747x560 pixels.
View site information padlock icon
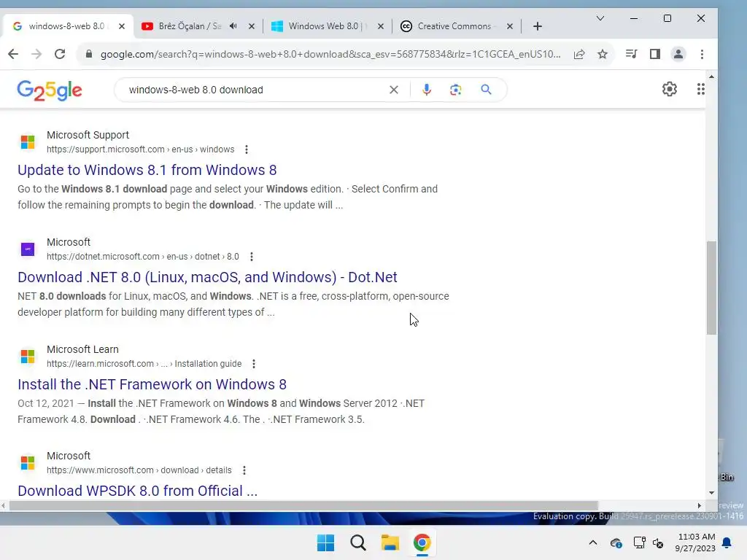tap(88, 54)
